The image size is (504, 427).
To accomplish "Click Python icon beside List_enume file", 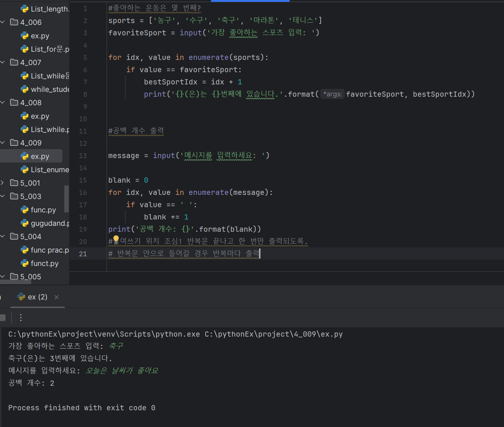I will click(x=25, y=170).
